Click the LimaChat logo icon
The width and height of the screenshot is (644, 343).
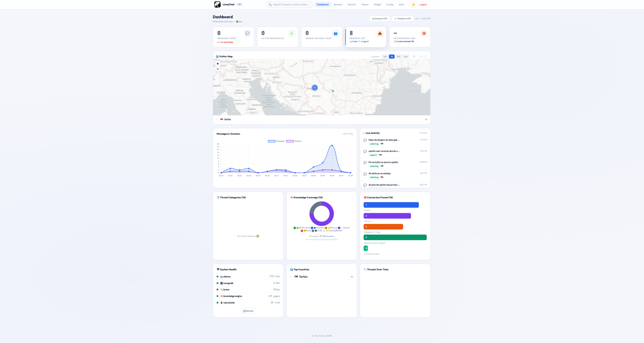pos(217,4)
